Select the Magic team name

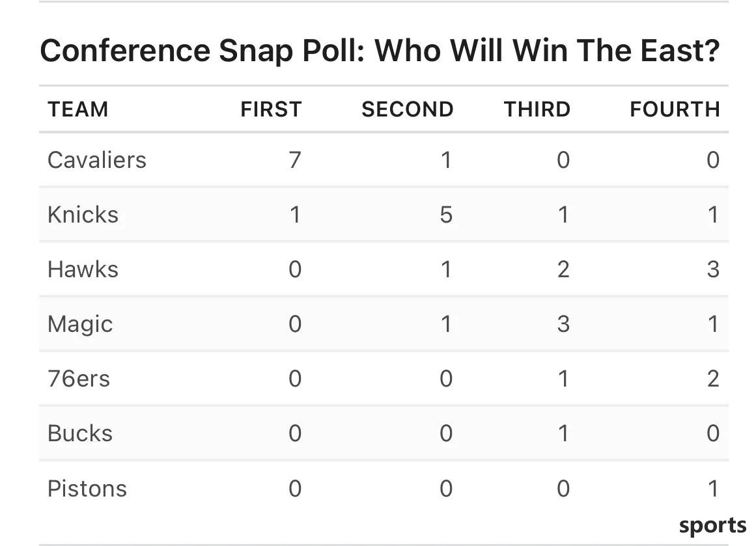point(80,324)
